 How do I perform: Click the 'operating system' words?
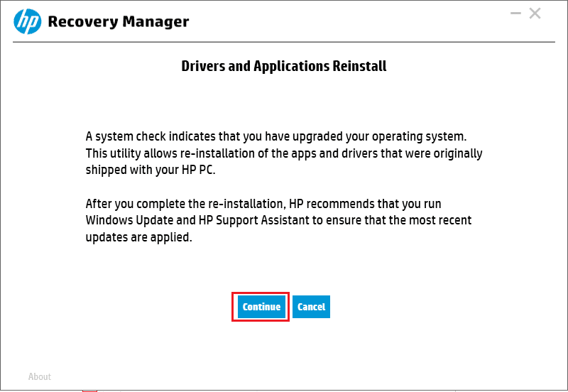tap(419, 136)
